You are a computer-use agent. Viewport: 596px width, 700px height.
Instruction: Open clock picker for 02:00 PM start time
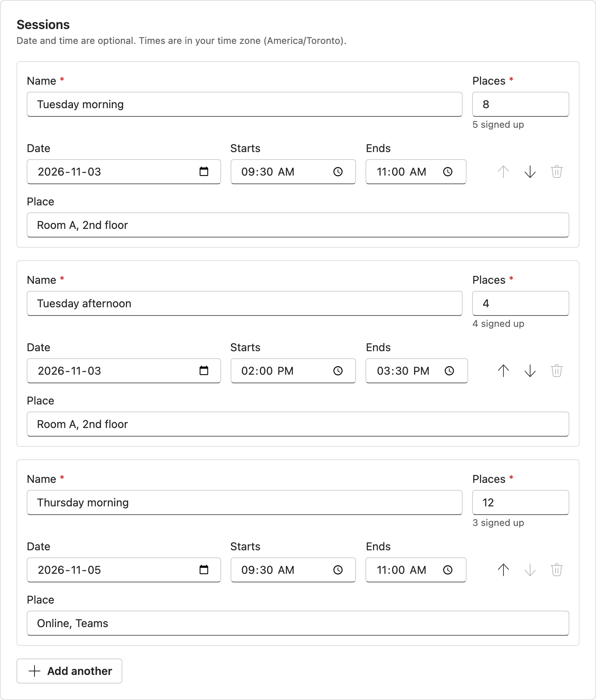(x=338, y=371)
